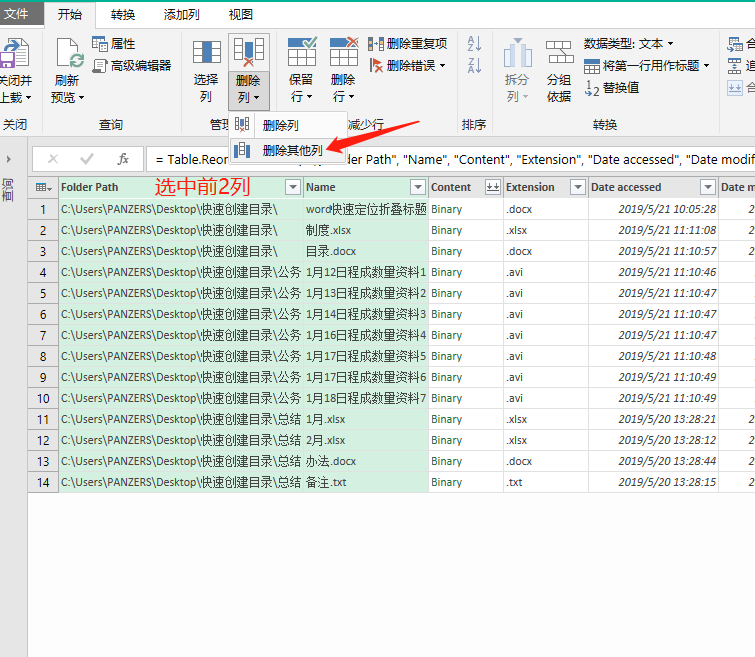Sort ascending with the A-Z icon
The height and width of the screenshot is (657, 755).
pos(474,43)
